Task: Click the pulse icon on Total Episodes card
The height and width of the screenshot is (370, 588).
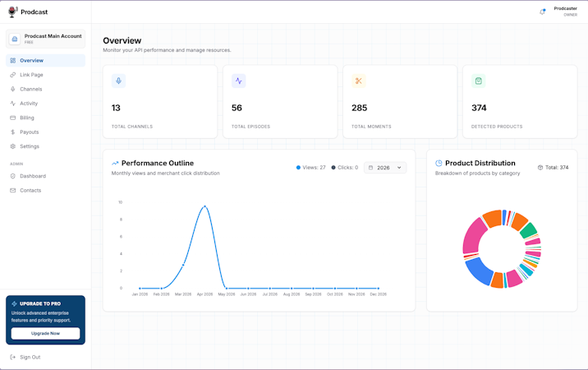Action: coord(238,81)
